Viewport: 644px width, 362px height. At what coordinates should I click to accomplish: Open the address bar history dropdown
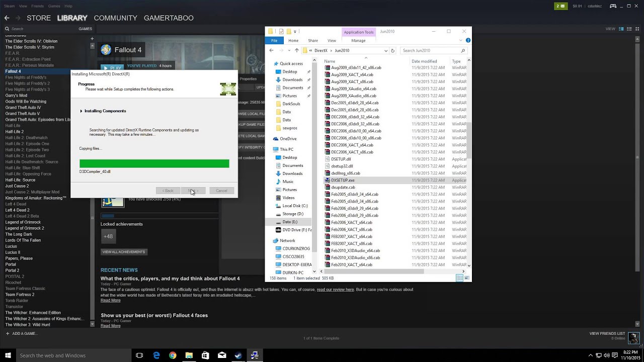(386, 50)
